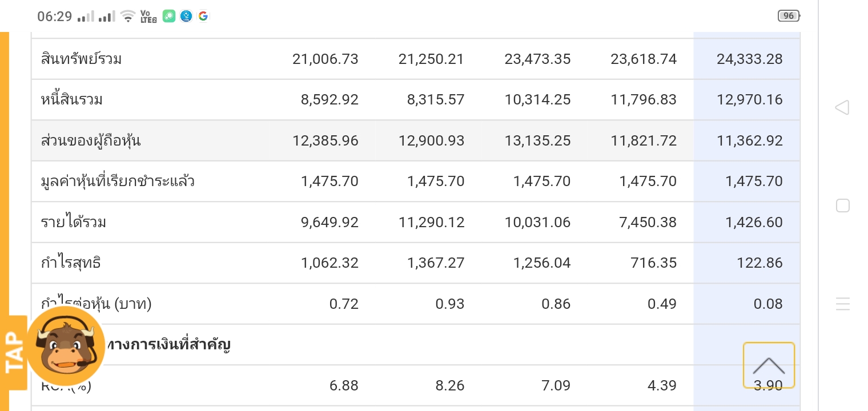Tap the green chat app notification icon

(168, 16)
